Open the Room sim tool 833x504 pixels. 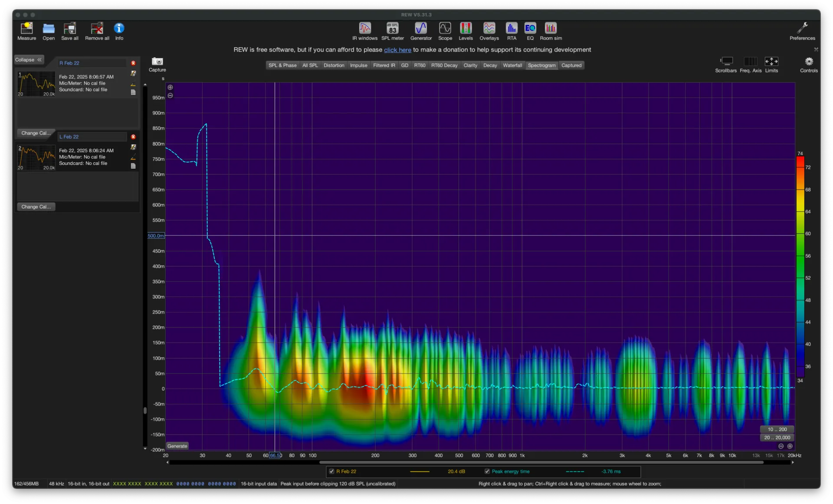tap(551, 29)
